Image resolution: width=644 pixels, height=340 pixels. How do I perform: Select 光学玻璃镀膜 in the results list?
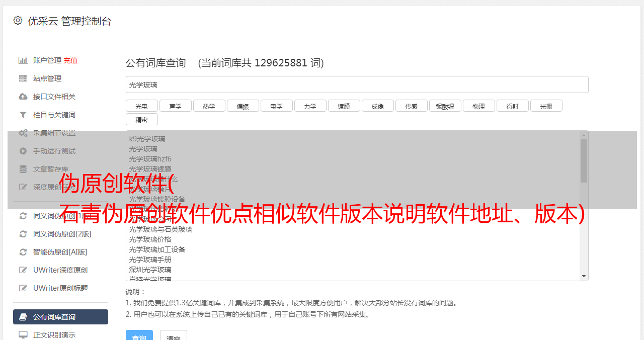(x=150, y=169)
